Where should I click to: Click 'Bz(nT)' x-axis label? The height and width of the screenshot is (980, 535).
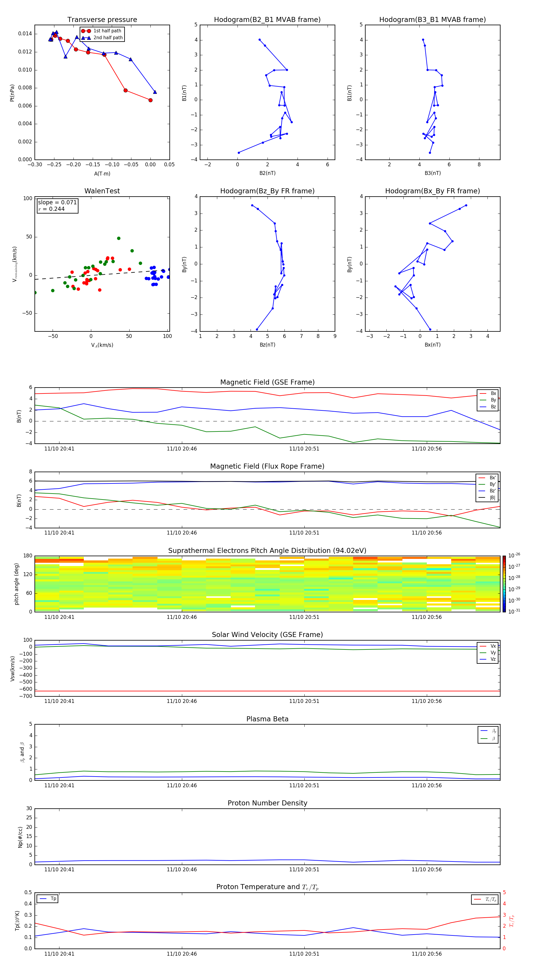267,345
